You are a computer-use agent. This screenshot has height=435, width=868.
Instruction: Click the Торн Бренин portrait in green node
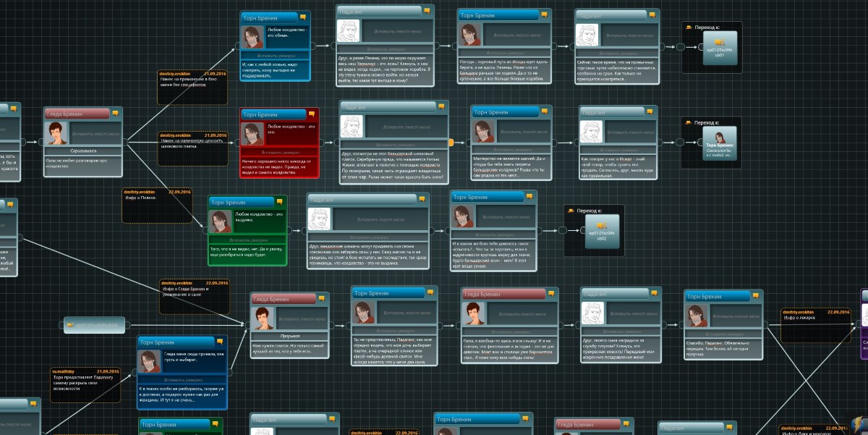point(221,221)
